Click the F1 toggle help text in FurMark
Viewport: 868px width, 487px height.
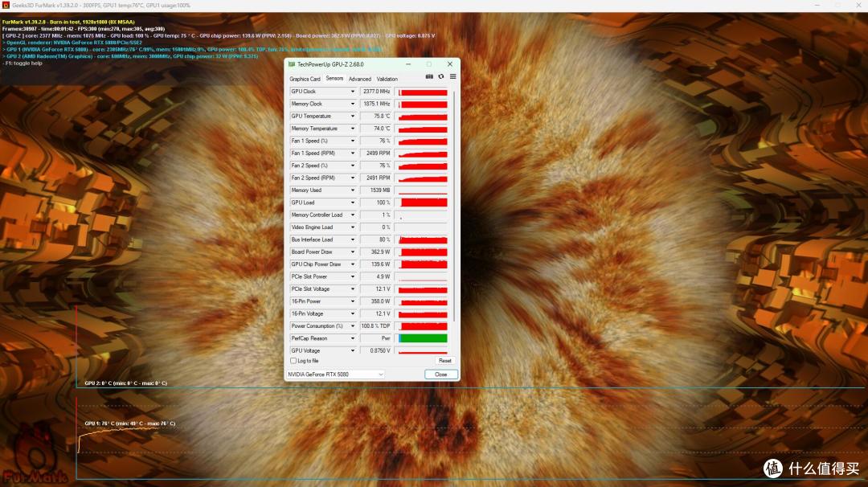[x=23, y=63]
